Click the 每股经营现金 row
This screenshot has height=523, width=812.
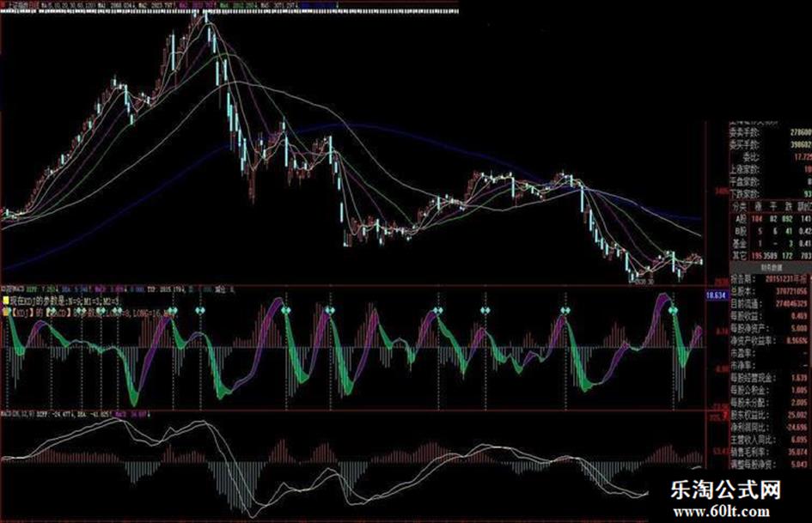tap(771, 378)
